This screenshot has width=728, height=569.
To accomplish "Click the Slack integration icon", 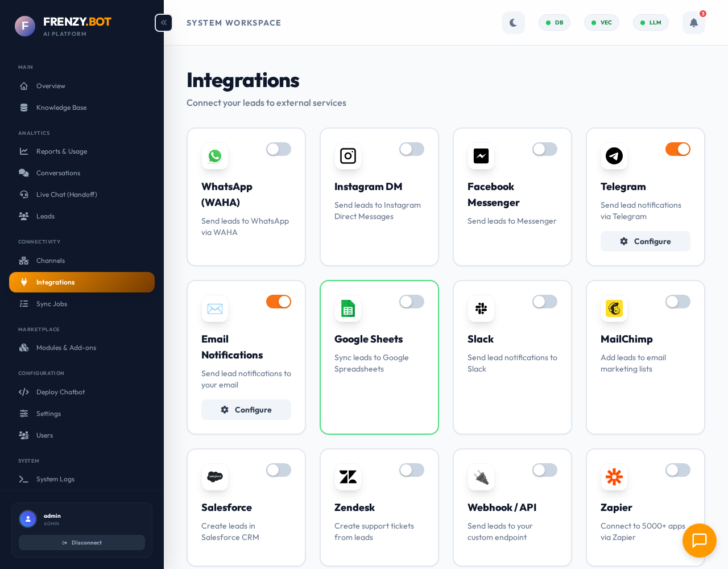I will click(481, 308).
